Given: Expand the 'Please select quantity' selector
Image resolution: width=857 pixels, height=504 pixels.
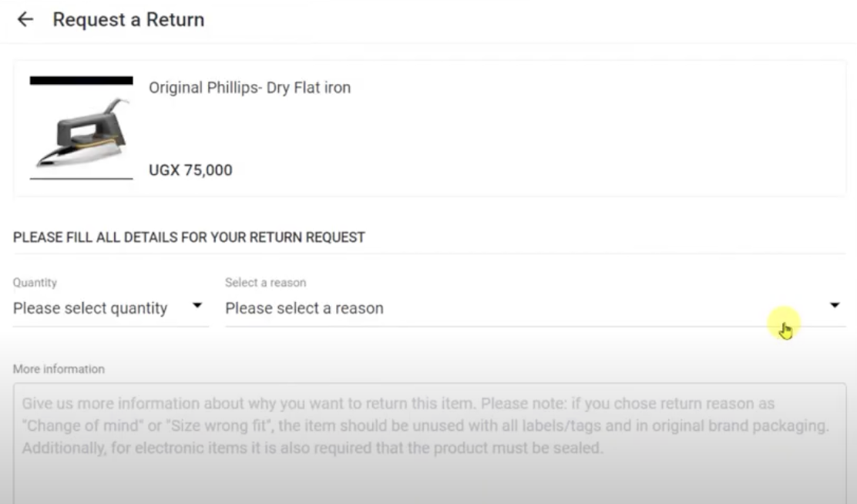Looking at the screenshot, I should click(89, 308).
